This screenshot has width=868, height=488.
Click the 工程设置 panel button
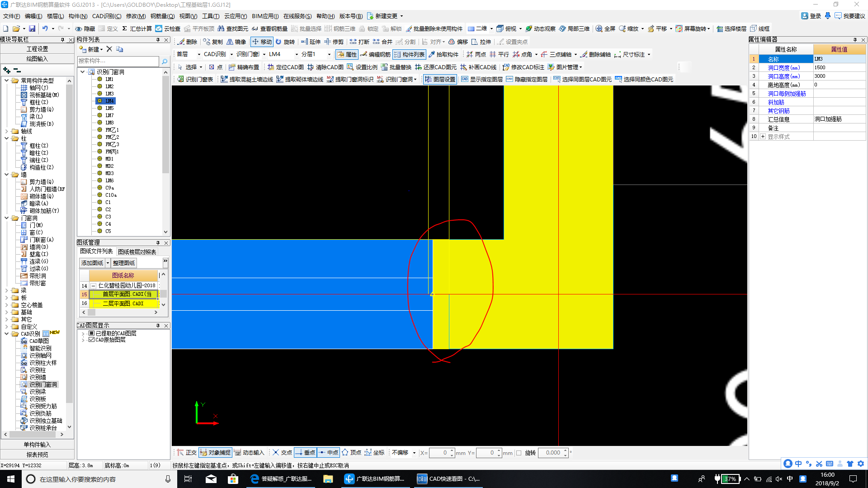[x=37, y=49]
